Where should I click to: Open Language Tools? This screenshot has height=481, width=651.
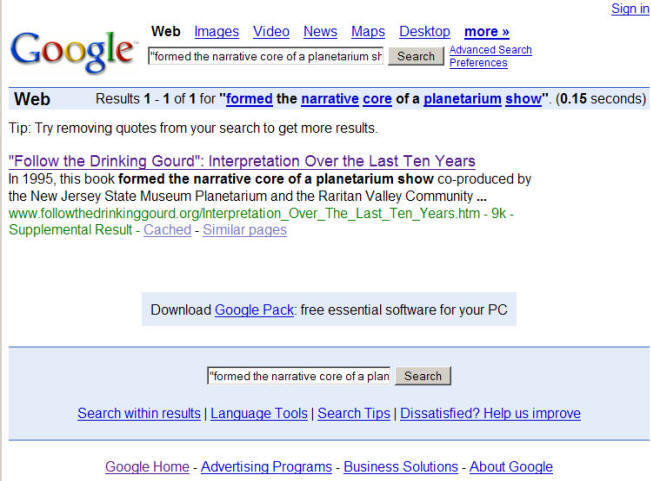coord(259,413)
